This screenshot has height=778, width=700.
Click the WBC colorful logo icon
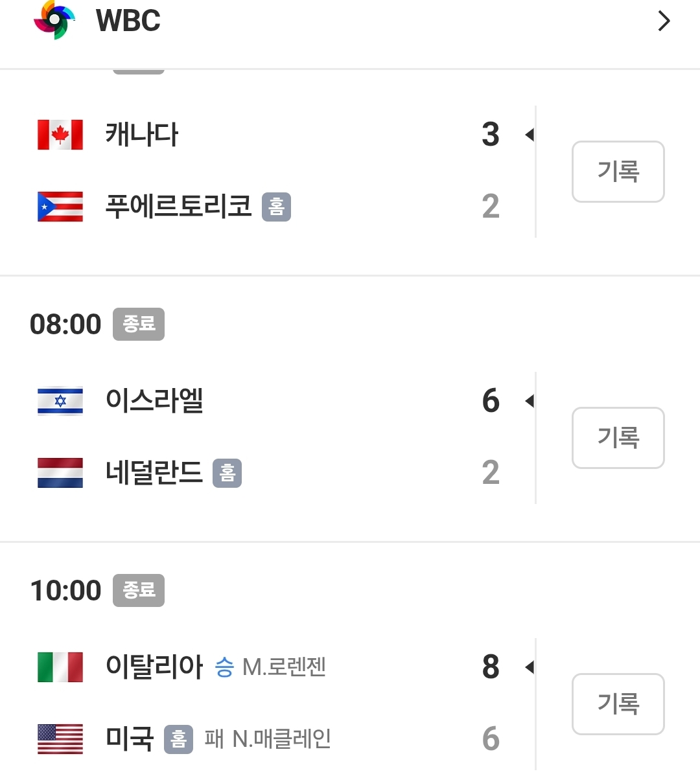tap(54, 20)
